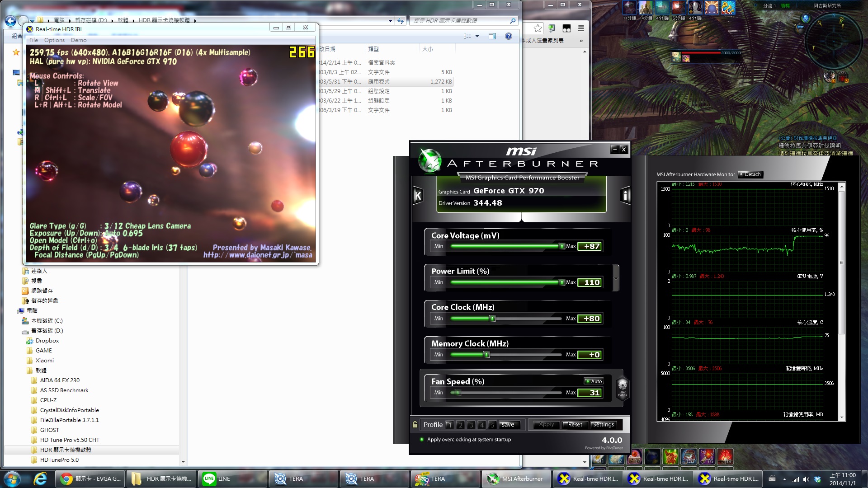Sort by 大小 column header

click(436, 49)
